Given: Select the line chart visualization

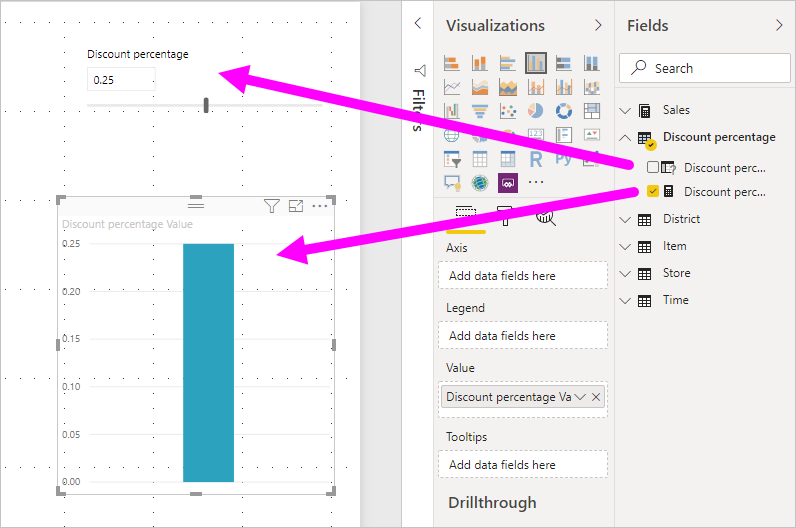Looking at the screenshot, I should tap(452, 87).
